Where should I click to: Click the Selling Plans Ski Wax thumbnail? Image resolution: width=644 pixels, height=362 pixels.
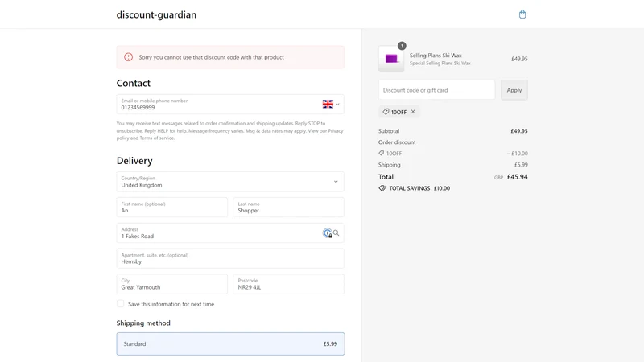[x=391, y=58]
